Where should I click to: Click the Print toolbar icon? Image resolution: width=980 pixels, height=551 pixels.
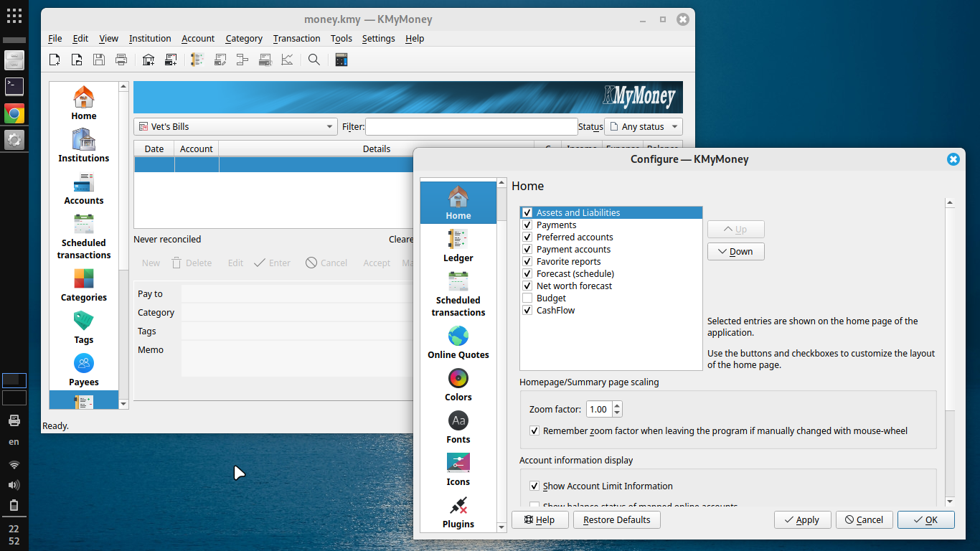[121, 60]
